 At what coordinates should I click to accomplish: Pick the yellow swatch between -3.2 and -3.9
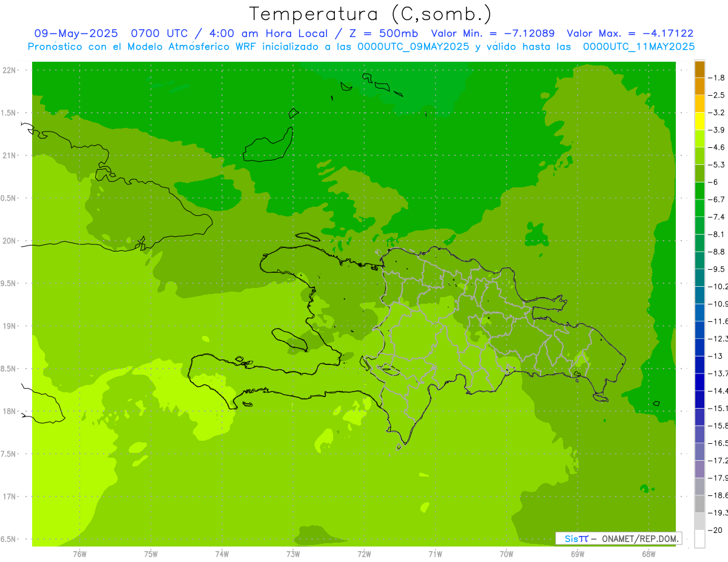pos(699,121)
